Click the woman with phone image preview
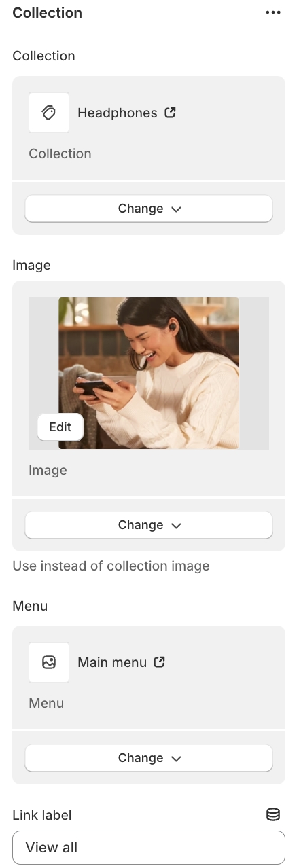Viewport: 299px width, 868px height. pos(149,373)
